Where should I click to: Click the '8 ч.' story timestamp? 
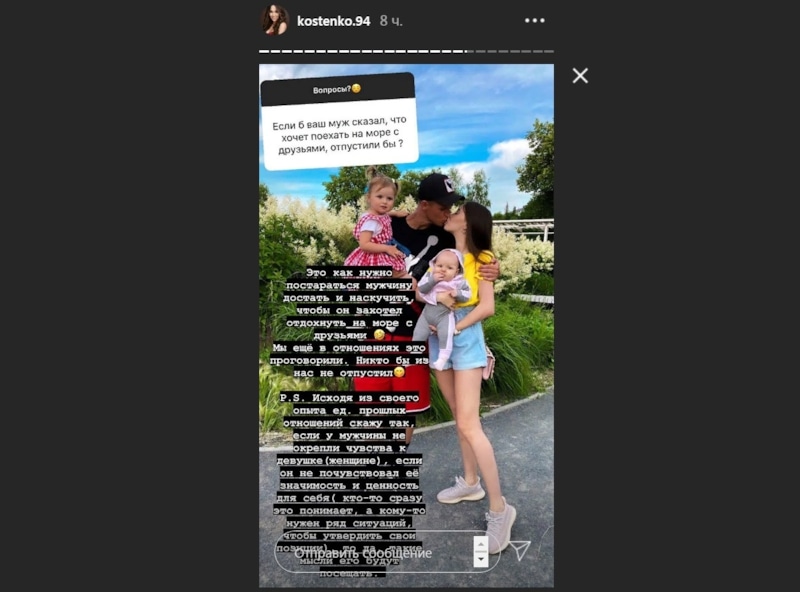tap(391, 21)
